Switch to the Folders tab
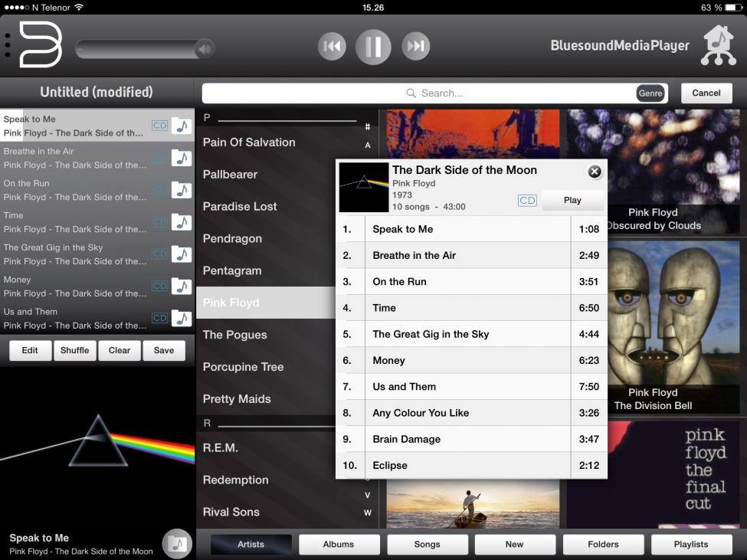Viewport: 747px width, 560px height. [x=603, y=544]
